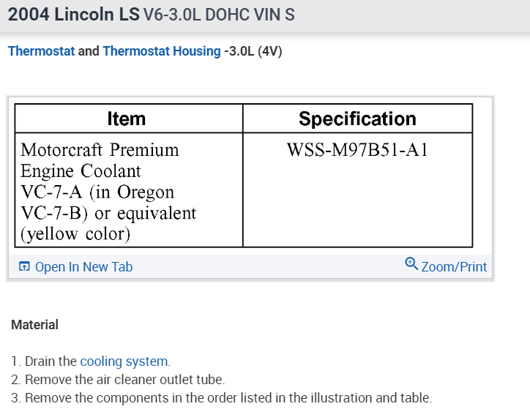Click the 2004 Lincoln LS title
The width and height of the screenshot is (530, 420).
(73, 15)
